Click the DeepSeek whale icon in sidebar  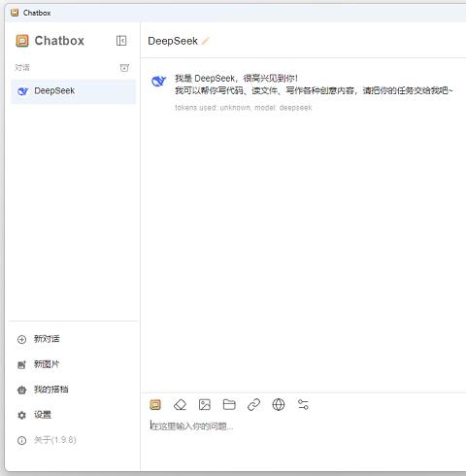pos(23,91)
